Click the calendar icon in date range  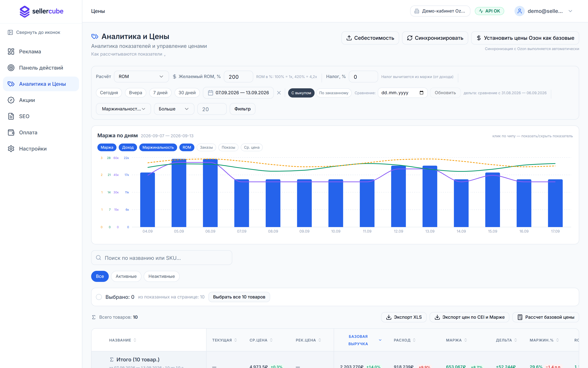click(x=210, y=93)
